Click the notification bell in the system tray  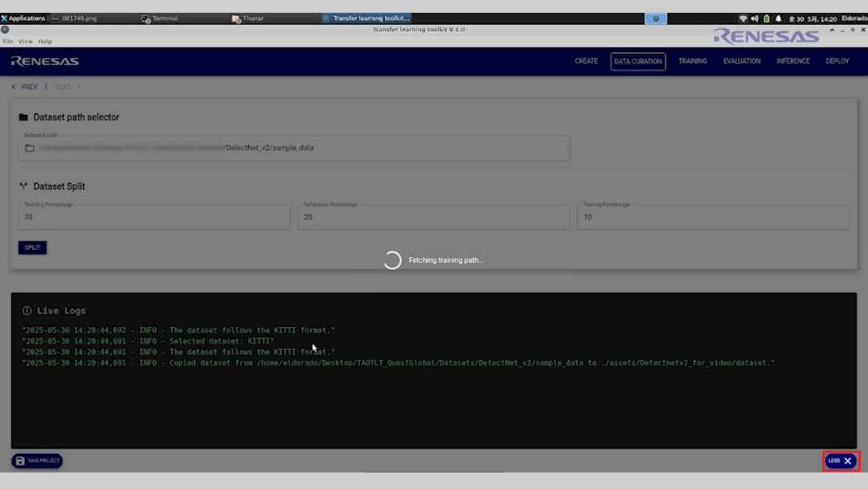[778, 18]
